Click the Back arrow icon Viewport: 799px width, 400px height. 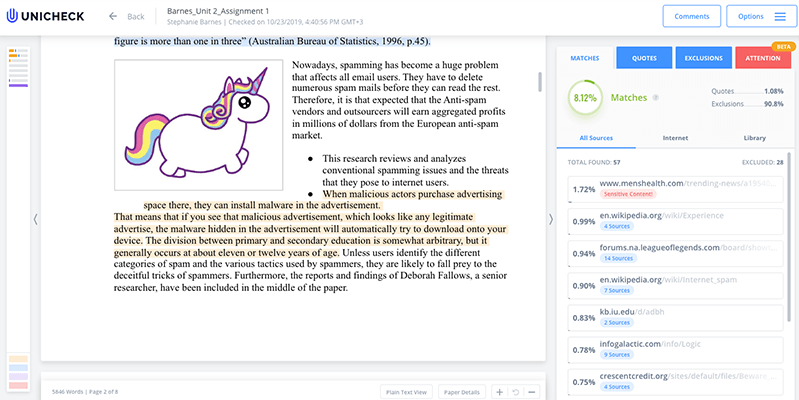(x=113, y=16)
